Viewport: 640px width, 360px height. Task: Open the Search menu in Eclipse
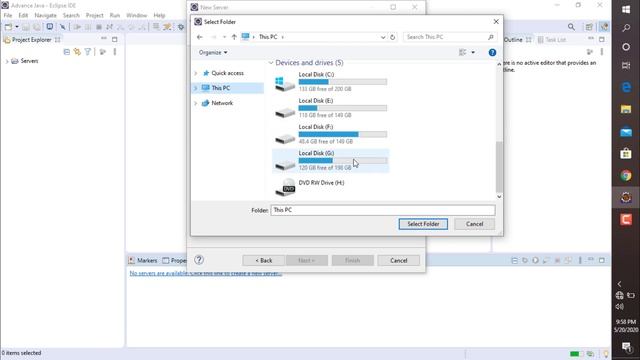[71, 15]
